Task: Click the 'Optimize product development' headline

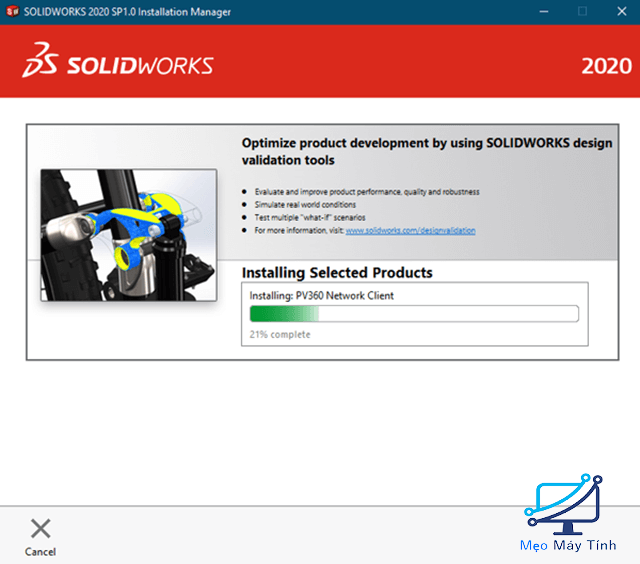Action: coord(427,151)
